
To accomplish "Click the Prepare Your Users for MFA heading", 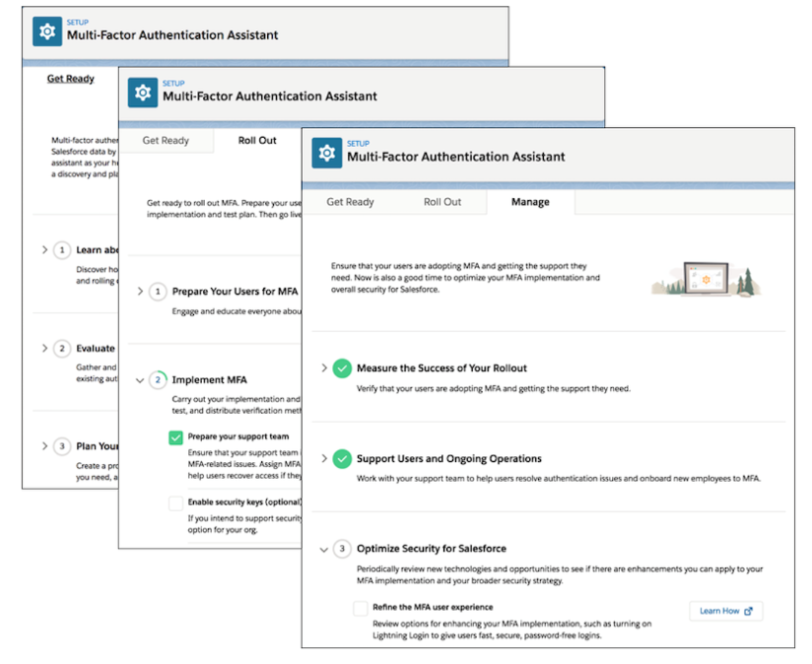I will point(236,292).
